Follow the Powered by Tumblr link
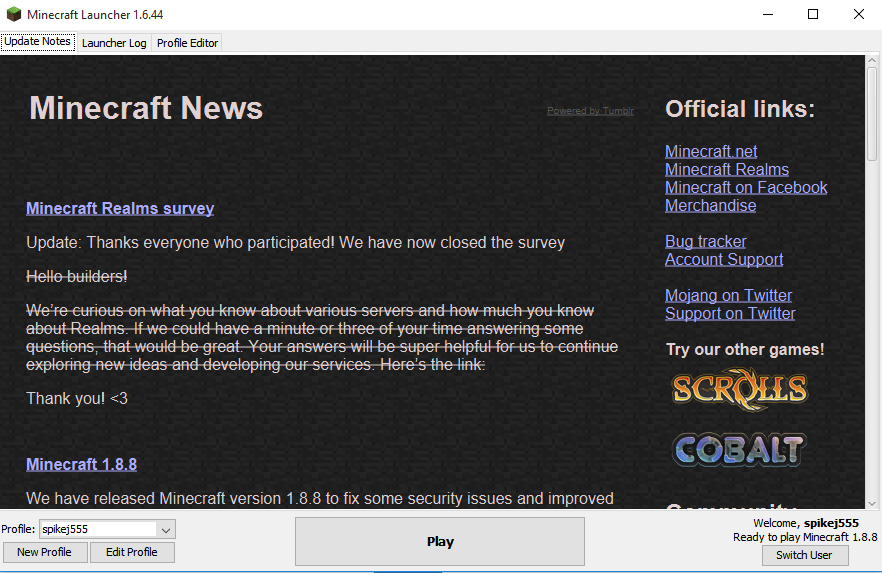 click(x=590, y=111)
